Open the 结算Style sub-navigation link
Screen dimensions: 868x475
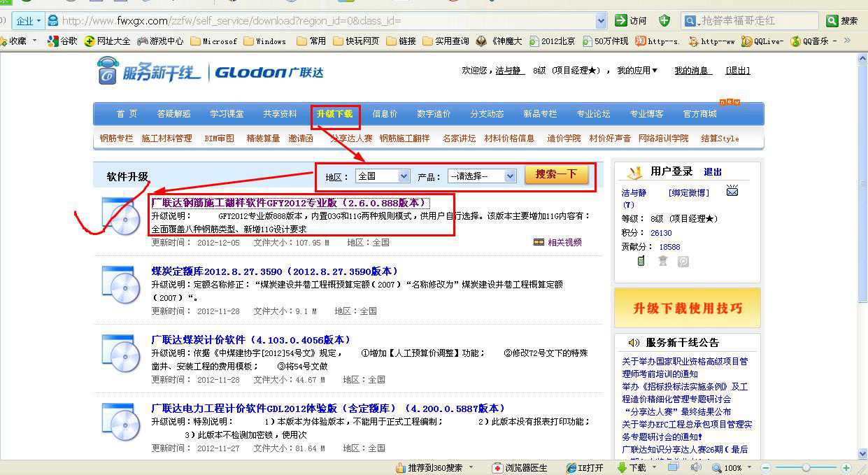(720, 139)
